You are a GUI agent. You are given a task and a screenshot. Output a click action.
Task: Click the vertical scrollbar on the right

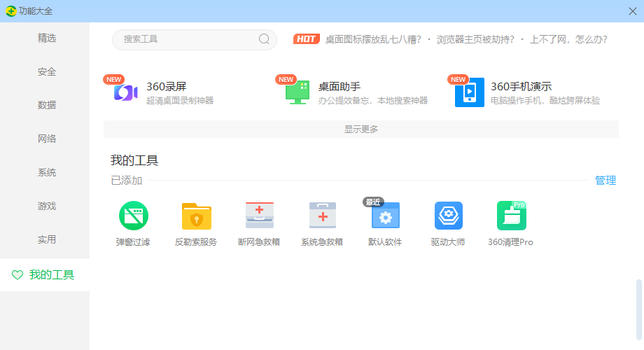coord(638,309)
